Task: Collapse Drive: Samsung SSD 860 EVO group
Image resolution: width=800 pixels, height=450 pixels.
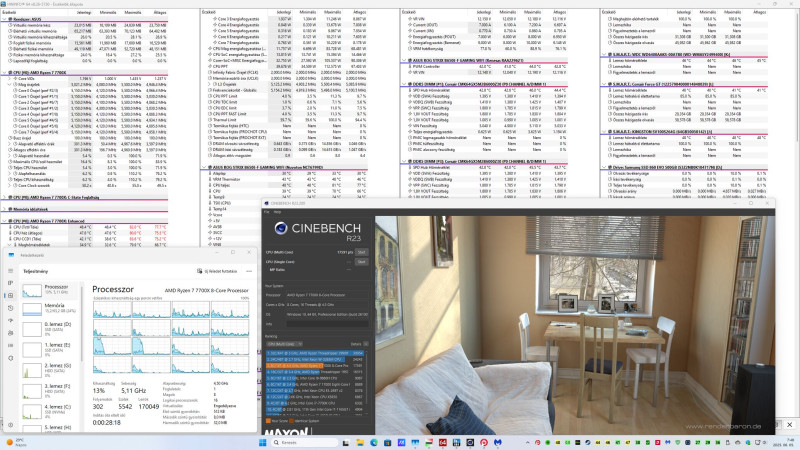Action: (x=604, y=167)
